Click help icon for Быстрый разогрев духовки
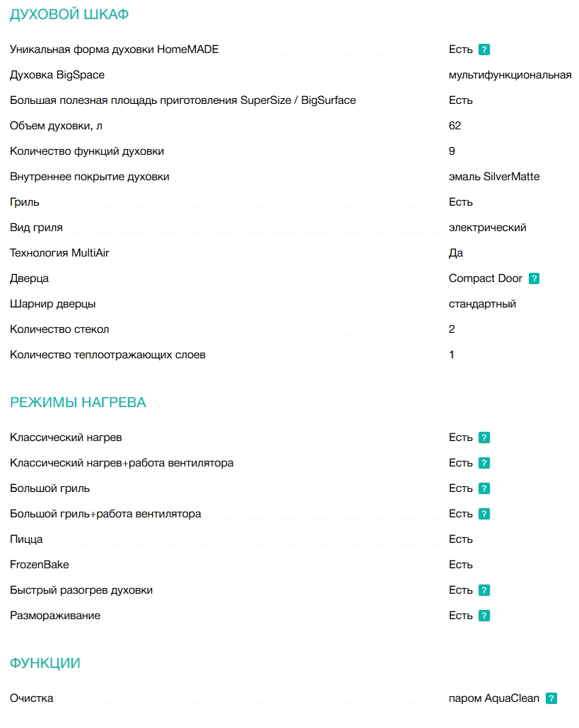The width and height of the screenshot is (579, 728). tap(484, 590)
